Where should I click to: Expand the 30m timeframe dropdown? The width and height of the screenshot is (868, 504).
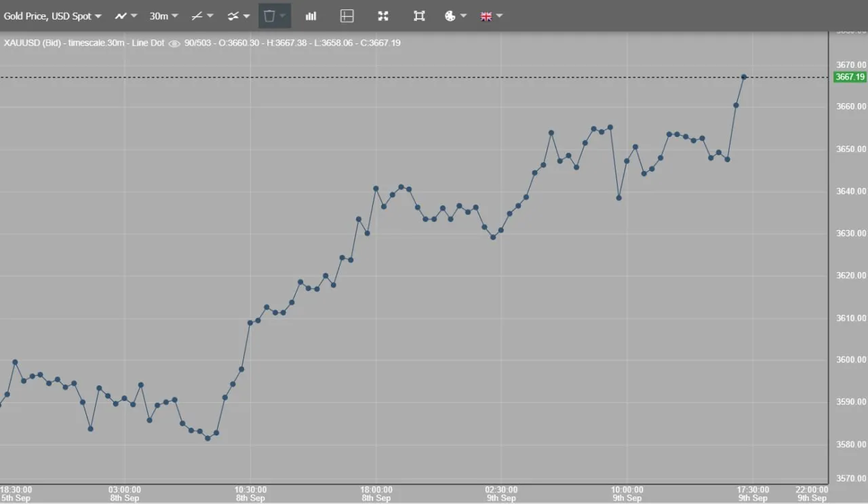(x=164, y=16)
